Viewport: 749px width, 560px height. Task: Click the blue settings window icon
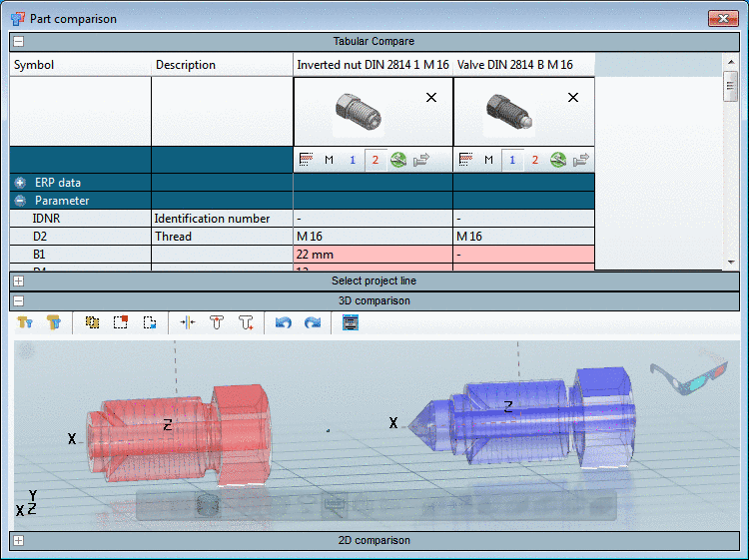coord(351,323)
